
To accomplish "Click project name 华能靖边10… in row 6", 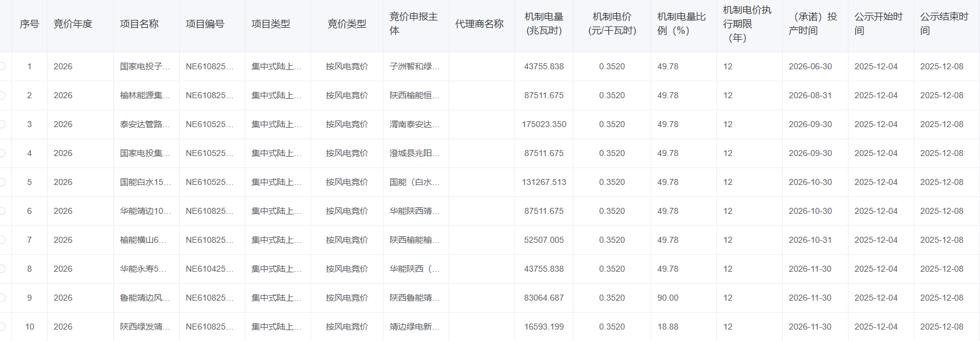I will pos(145,211).
